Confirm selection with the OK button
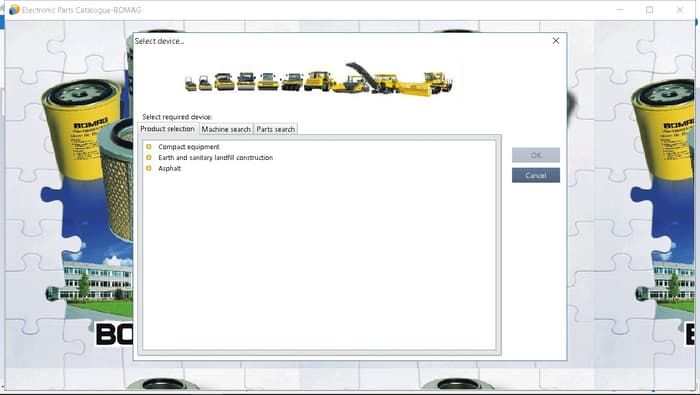Screen dimensions: 700x395 536,155
